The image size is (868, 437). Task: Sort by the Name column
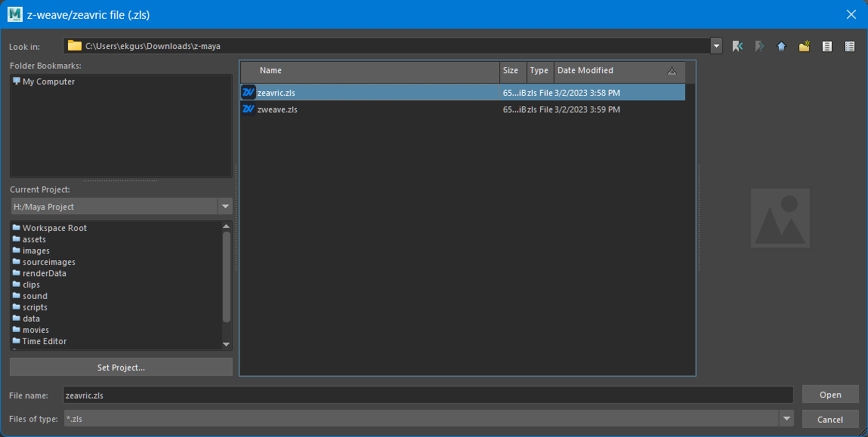370,70
